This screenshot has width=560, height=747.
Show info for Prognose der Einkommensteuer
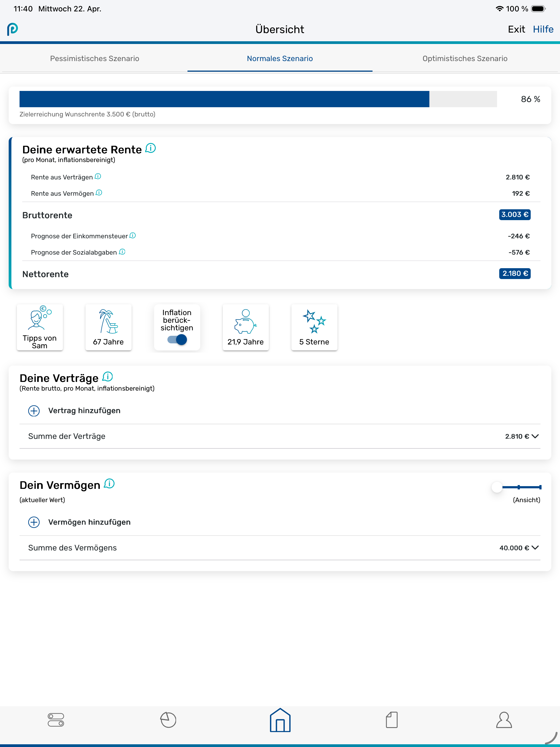133,235
